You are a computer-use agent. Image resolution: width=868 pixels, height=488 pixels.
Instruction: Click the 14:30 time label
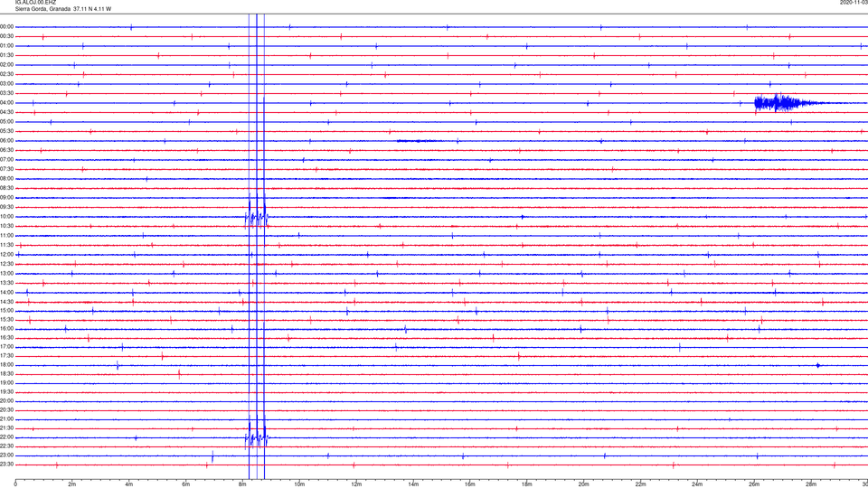tap(6, 302)
